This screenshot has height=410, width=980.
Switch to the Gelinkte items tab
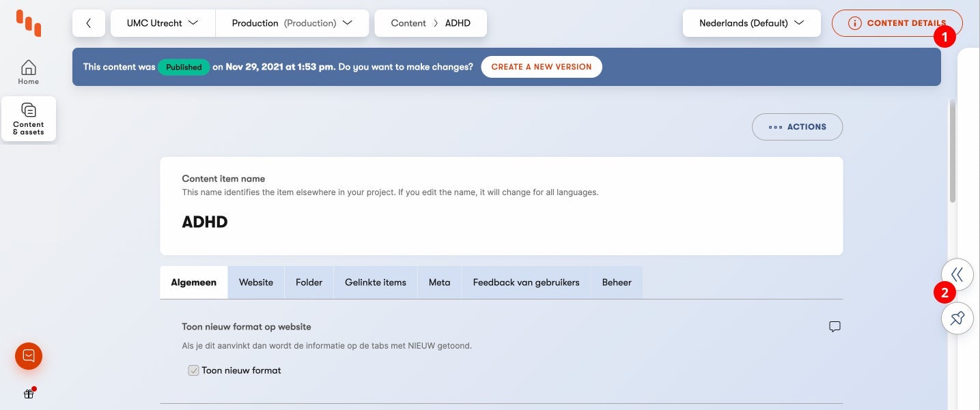tap(376, 282)
